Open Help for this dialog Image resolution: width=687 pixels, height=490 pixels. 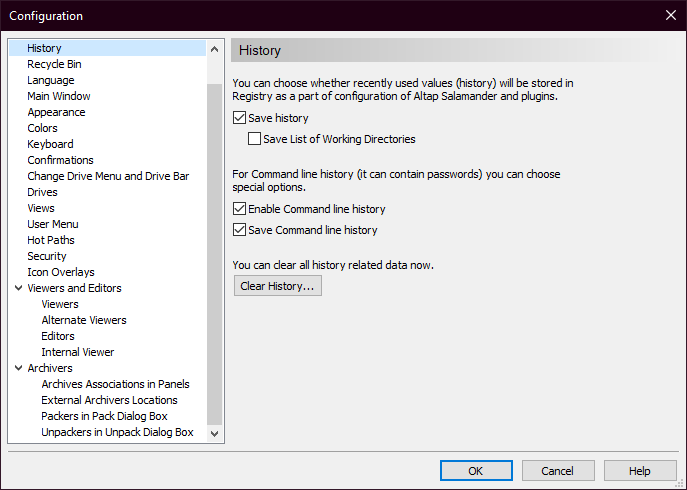[x=640, y=470]
